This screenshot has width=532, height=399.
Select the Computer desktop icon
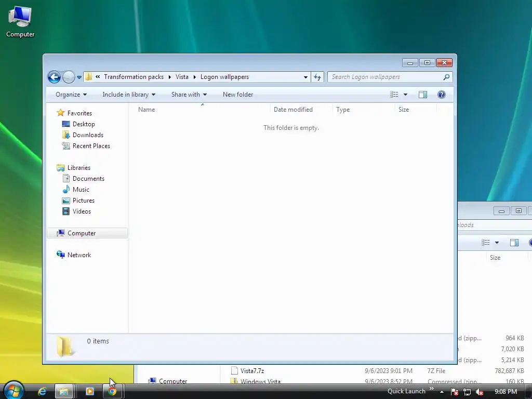pyautogui.click(x=20, y=21)
